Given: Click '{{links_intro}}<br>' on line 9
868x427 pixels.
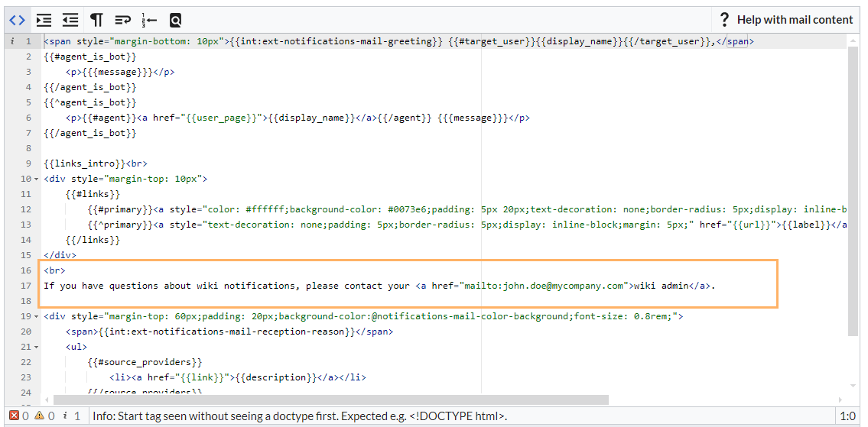Looking at the screenshot, I should (96, 163).
